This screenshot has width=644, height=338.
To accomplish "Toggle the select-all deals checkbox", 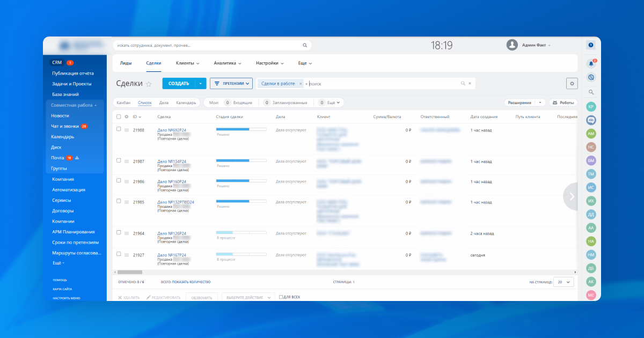I will [119, 116].
